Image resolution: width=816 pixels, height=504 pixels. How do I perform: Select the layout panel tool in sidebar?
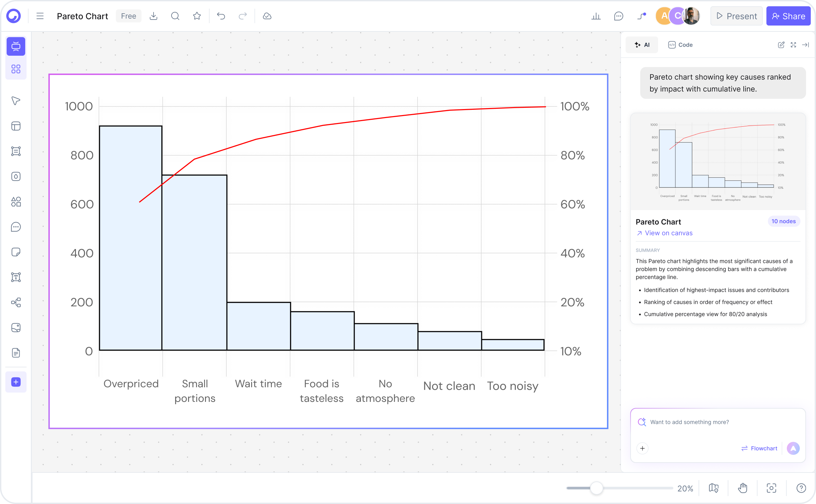tap(16, 126)
